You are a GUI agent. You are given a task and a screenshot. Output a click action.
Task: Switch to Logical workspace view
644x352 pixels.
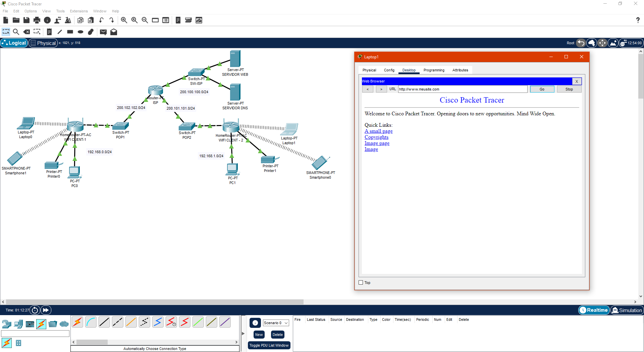[x=14, y=43]
